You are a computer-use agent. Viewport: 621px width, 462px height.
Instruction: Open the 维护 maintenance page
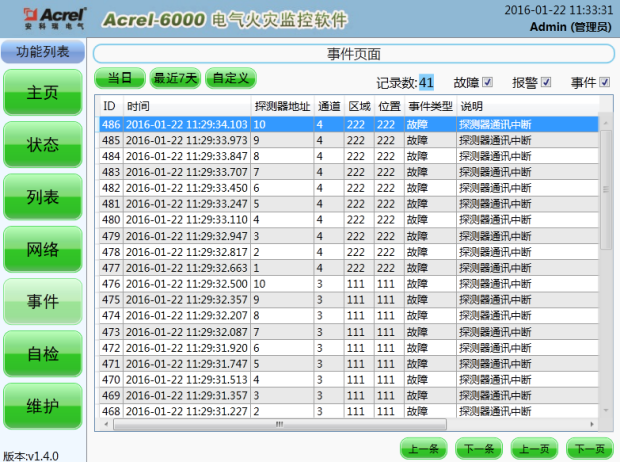click(x=42, y=406)
